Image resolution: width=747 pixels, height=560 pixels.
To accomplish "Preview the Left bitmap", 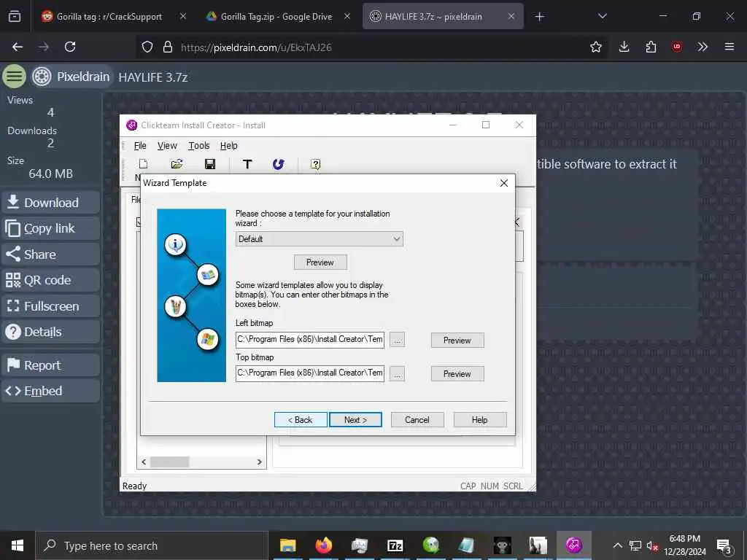I will [x=457, y=341].
